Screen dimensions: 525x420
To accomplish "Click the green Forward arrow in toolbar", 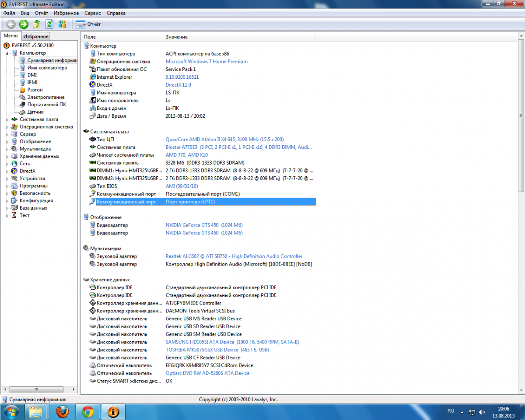I will click(24, 24).
